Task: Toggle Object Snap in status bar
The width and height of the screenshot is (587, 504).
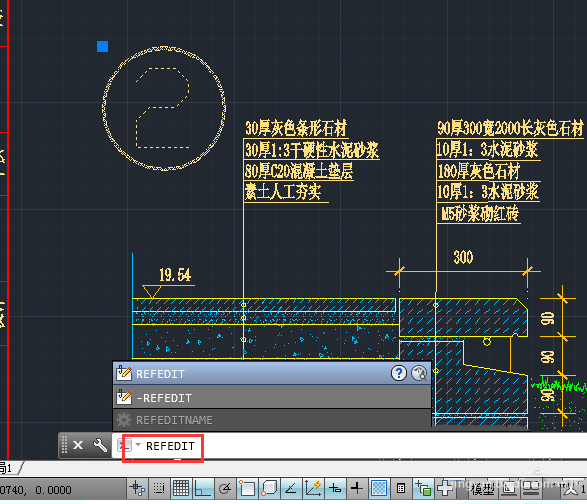Action: tap(247, 488)
